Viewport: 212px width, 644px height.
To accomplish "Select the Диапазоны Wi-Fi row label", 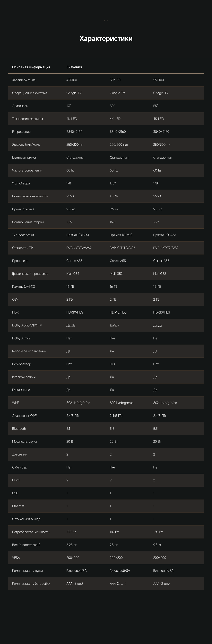I will [25, 416].
